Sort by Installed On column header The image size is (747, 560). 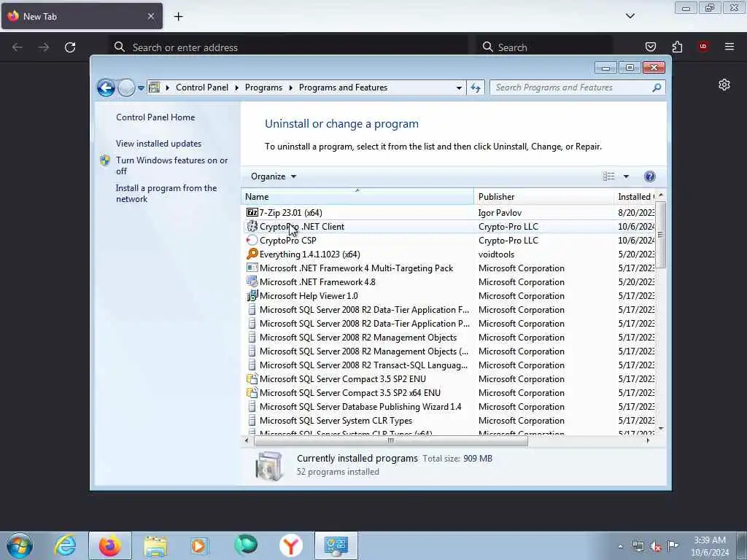click(635, 197)
